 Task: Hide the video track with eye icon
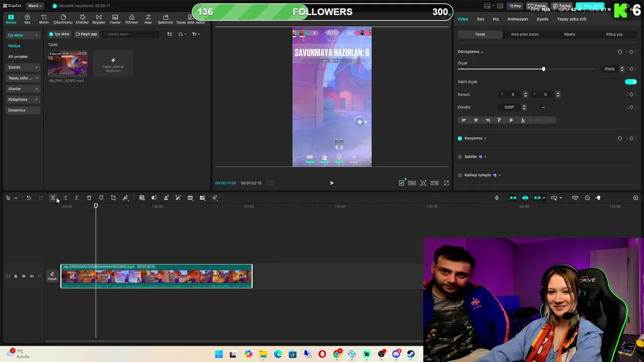pos(24,276)
